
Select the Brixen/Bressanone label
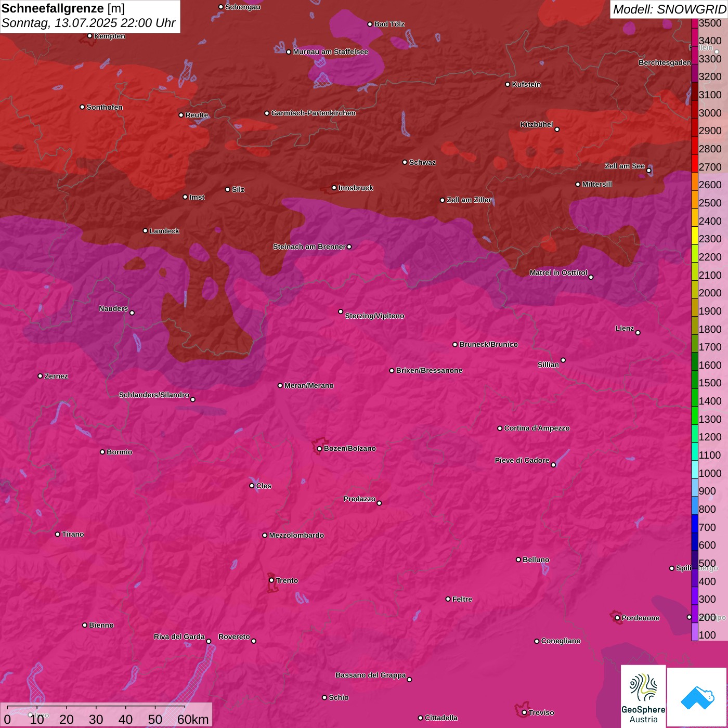[x=429, y=370]
